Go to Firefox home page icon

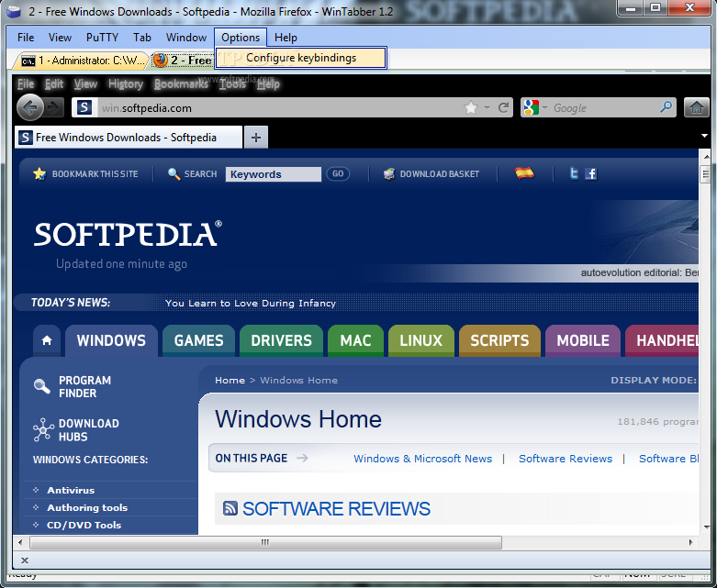click(x=697, y=108)
